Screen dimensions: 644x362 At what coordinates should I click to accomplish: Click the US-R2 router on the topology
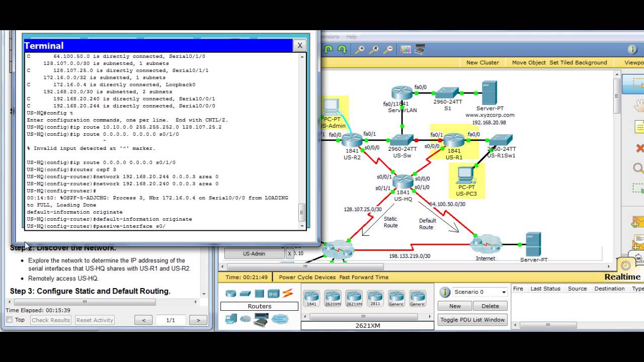coord(352,140)
